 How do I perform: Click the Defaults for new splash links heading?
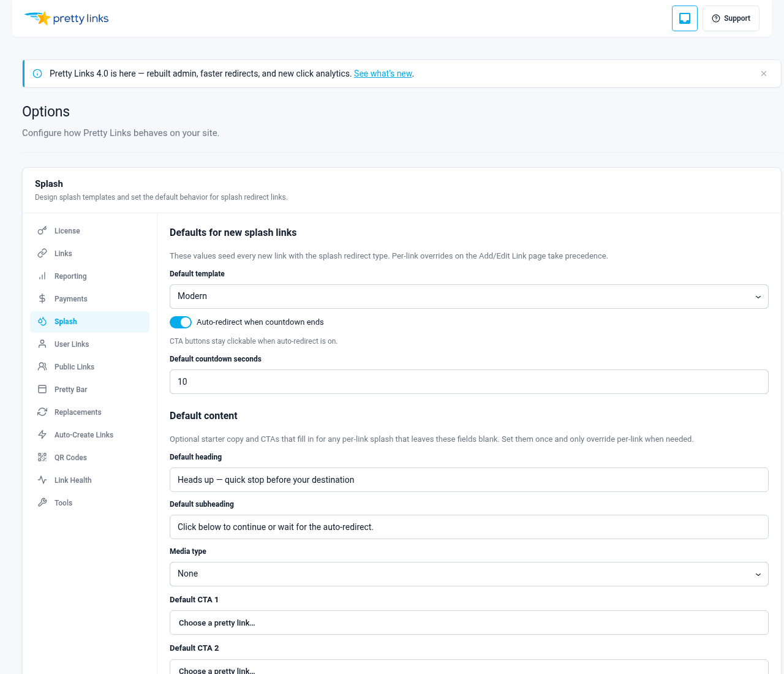233,233
